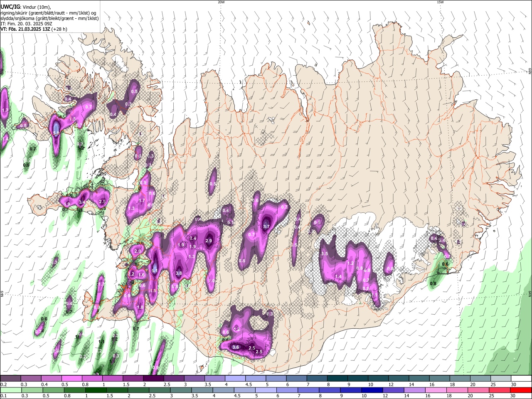
Task: Click the 5.9 precipitation value on the map
Action: (56, 133)
